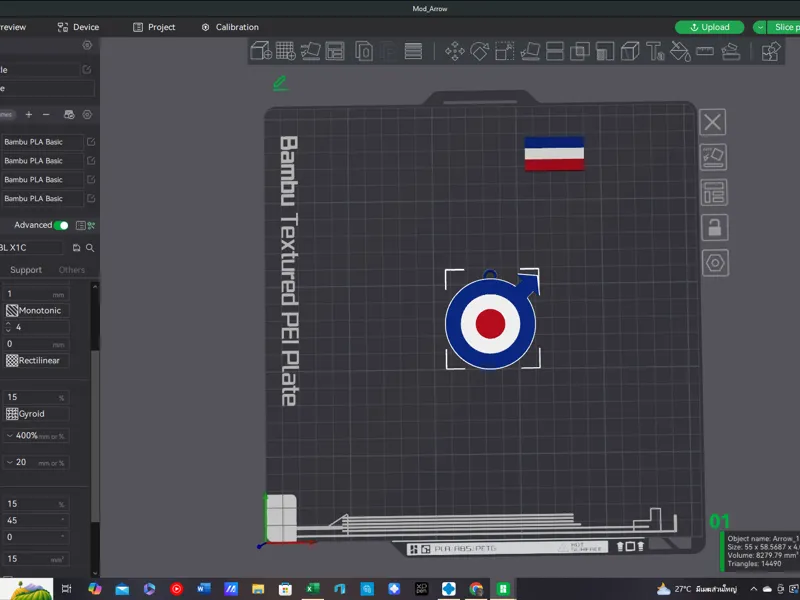Open the X1C printer preset dropdown

(x=32, y=247)
